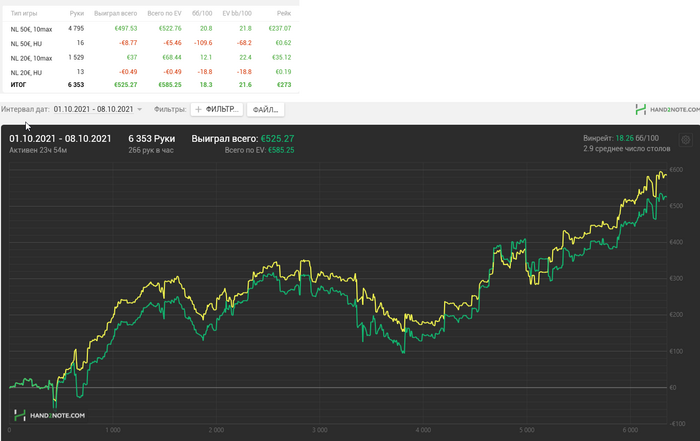Viewport: 700px width, 441px height.
Task: Sort by the Руки column header
Action: point(77,13)
